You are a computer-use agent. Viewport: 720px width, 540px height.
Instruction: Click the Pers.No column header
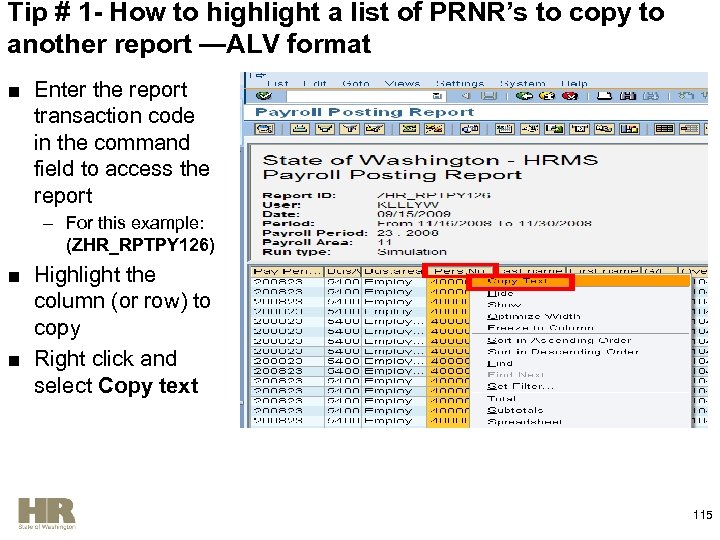coord(460,271)
